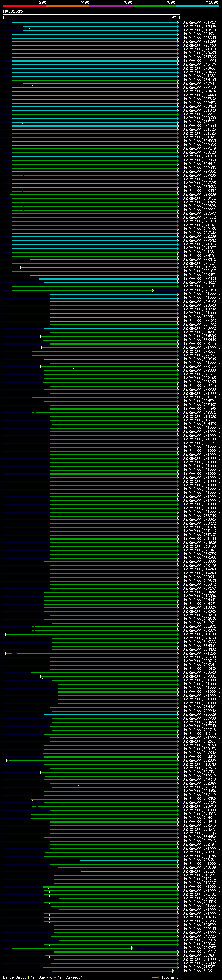Screen dimensions: 222x980
Task: Click the UniRef100_P41379 entry
Action: (x=199, y=49)
